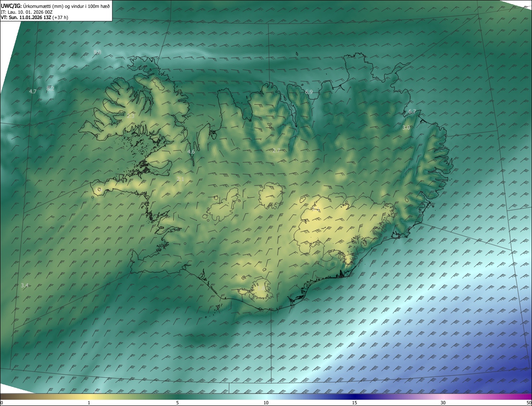Screen dimensions: 532x406
Task: Select the 2.7 value label in north Iceland
Action: coord(276,150)
